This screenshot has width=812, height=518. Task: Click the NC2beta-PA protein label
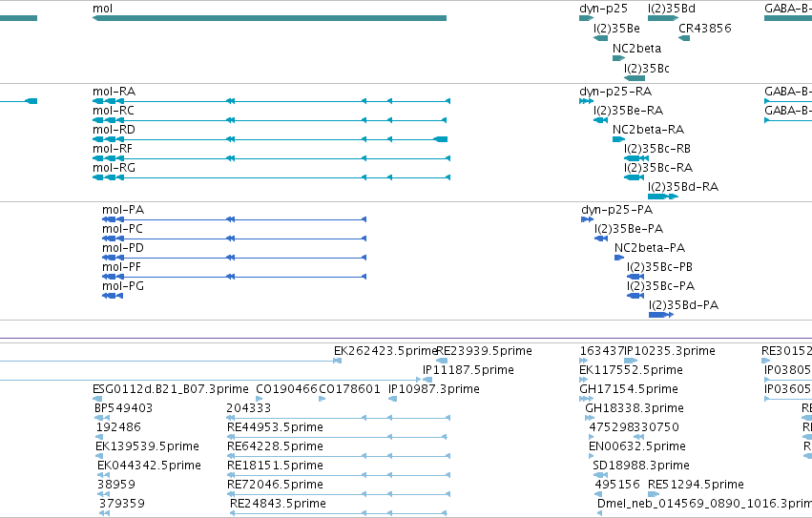click(x=650, y=249)
